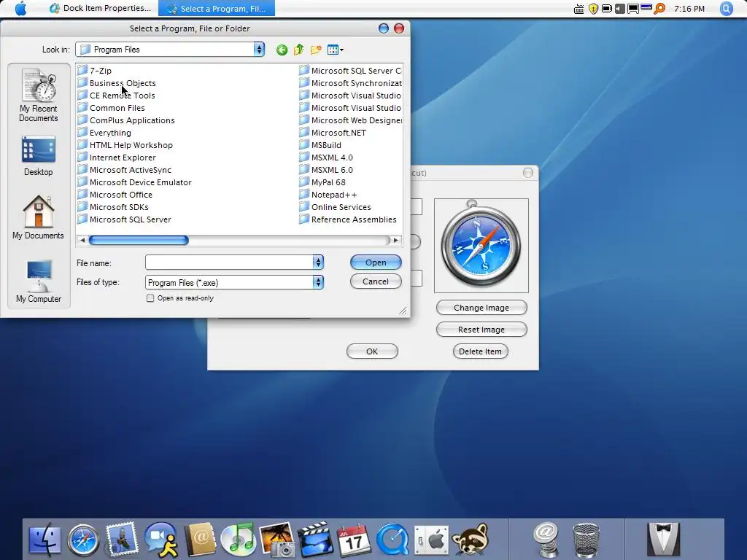The height and width of the screenshot is (560, 747).
Task: Expand the Look in dropdown
Action: (x=259, y=49)
